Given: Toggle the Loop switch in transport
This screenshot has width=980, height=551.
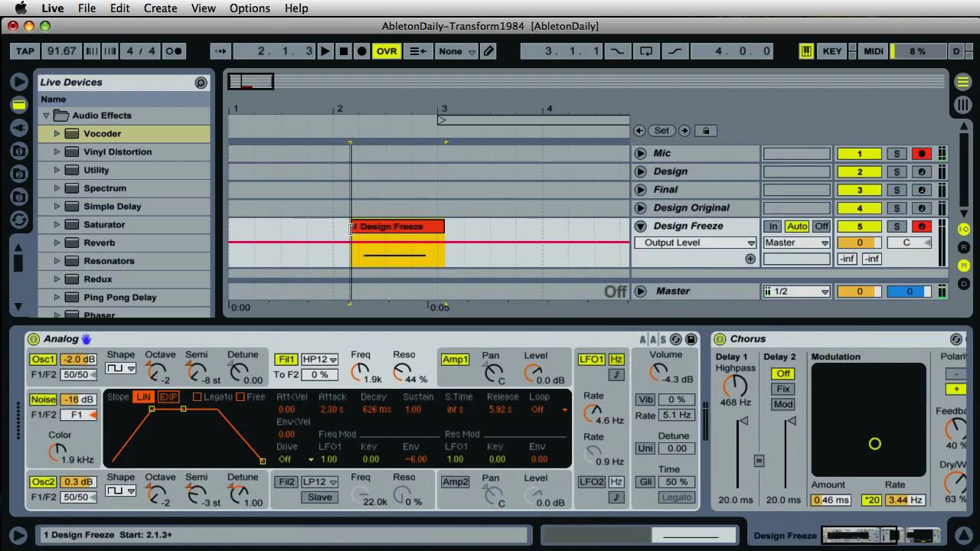Looking at the screenshot, I should pos(646,51).
